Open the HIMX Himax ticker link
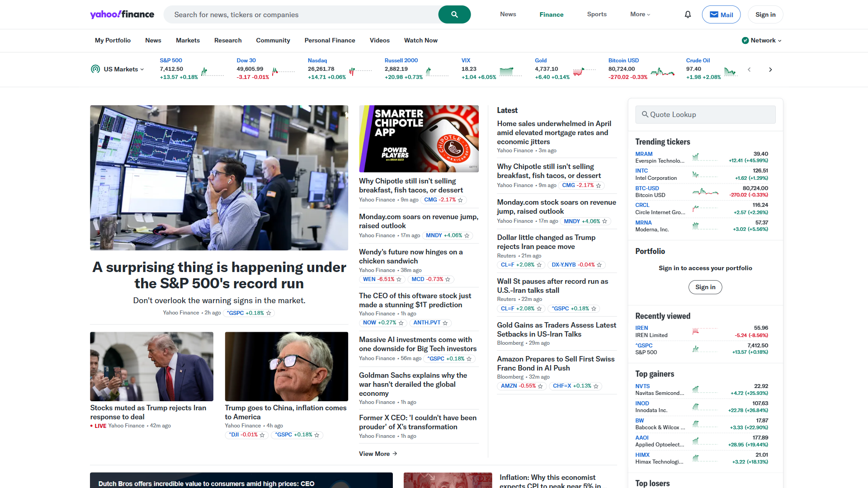 pos(642,455)
